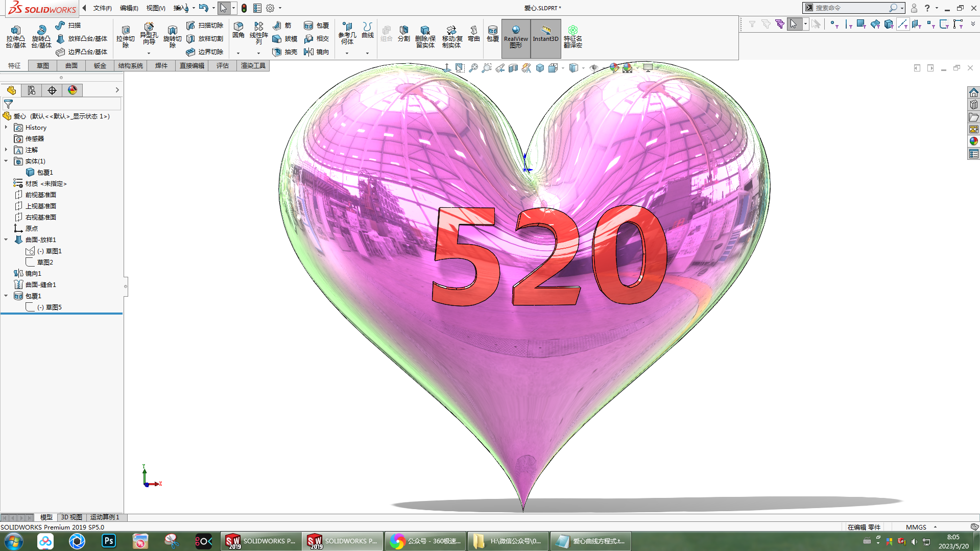Open File Explorer in right task pane
The height and width of the screenshot is (551, 980).
click(974, 117)
